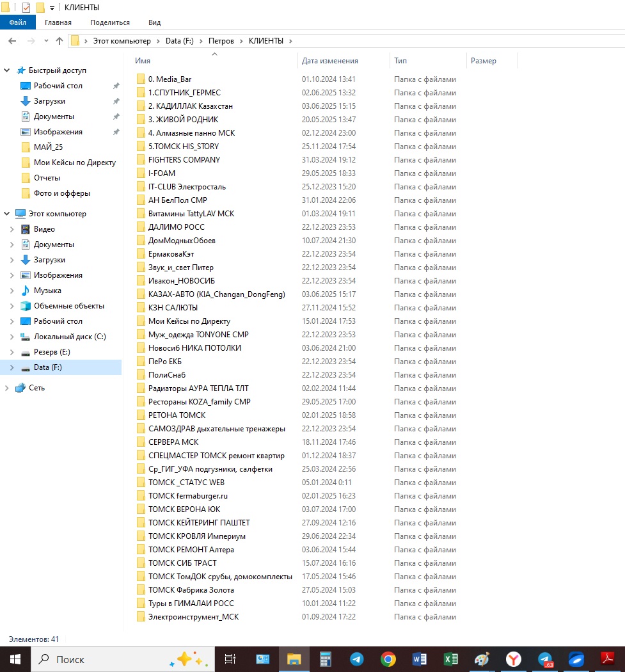Open Telegram with 63 badge on taskbar
Image resolution: width=625 pixels, height=672 pixels.
tap(545, 659)
